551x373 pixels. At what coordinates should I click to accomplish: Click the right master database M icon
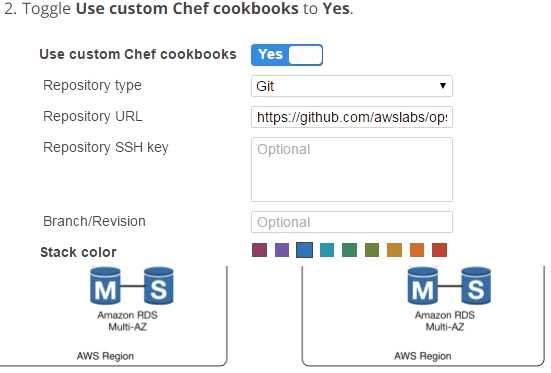423,286
